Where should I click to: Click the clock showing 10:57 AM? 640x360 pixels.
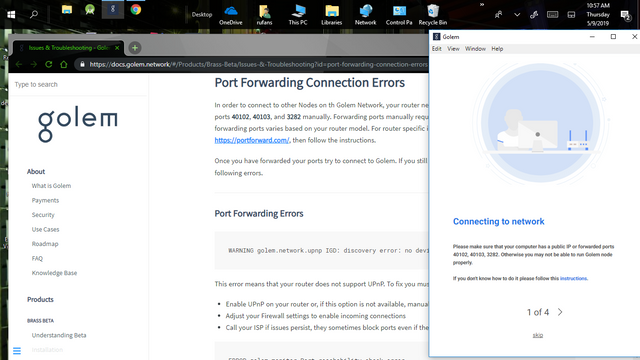[x=598, y=14]
